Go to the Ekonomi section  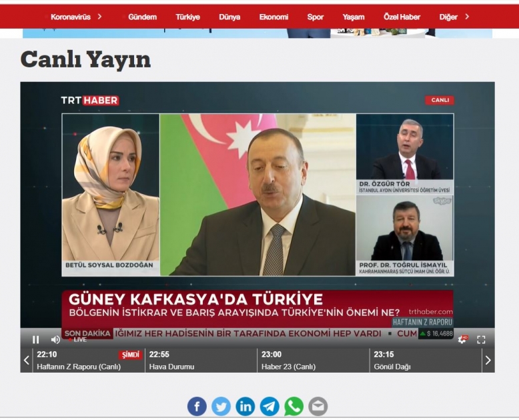(274, 17)
